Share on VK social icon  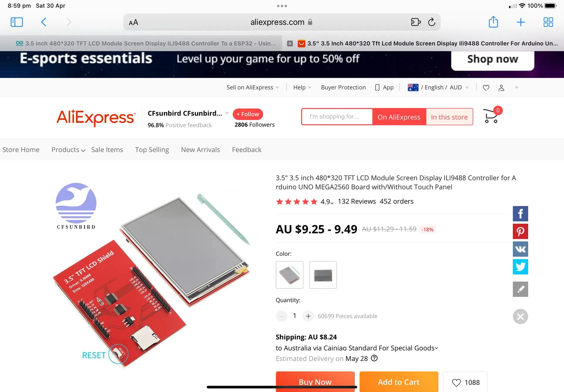point(520,249)
